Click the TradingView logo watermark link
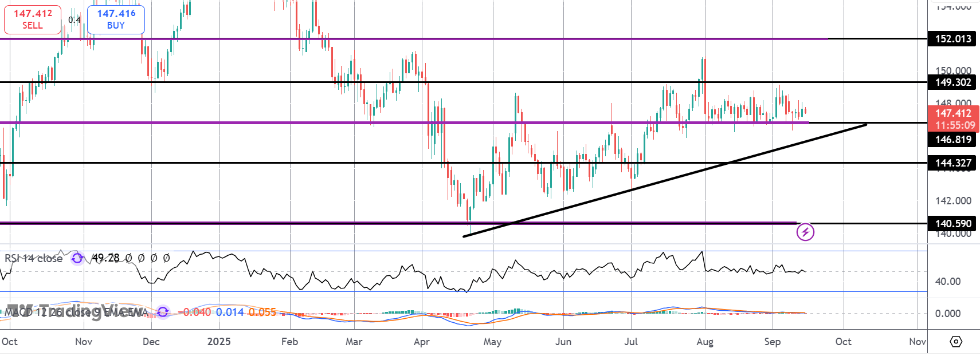Image resolution: width=980 pixels, height=356 pixels. click(x=75, y=311)
